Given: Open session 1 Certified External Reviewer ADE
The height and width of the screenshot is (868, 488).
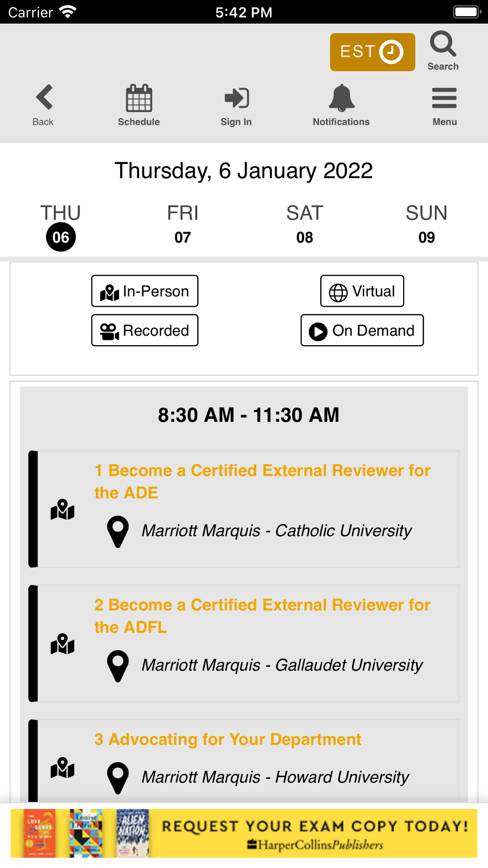Looking at the screenshot, I should [x=262, y=481].
